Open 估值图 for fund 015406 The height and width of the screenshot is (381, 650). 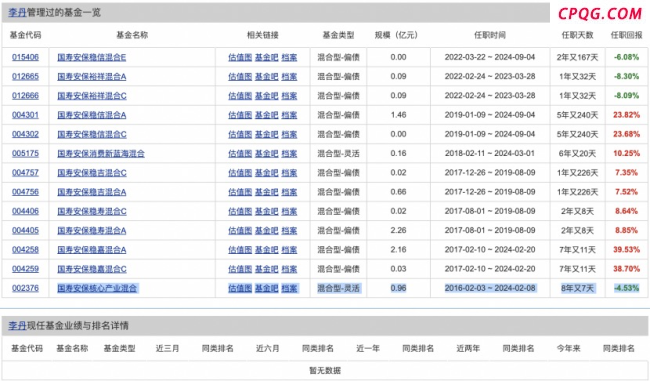(x=240, y=57)
